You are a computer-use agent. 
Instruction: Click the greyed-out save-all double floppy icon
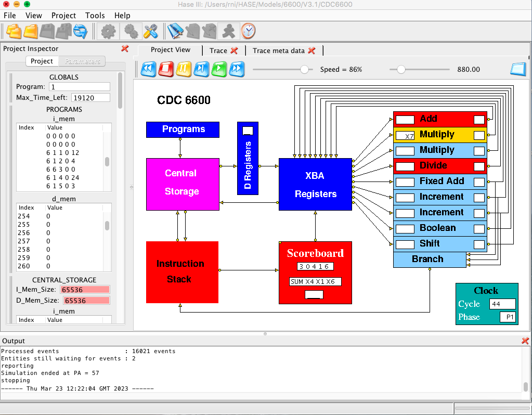(x=64, y=31)
